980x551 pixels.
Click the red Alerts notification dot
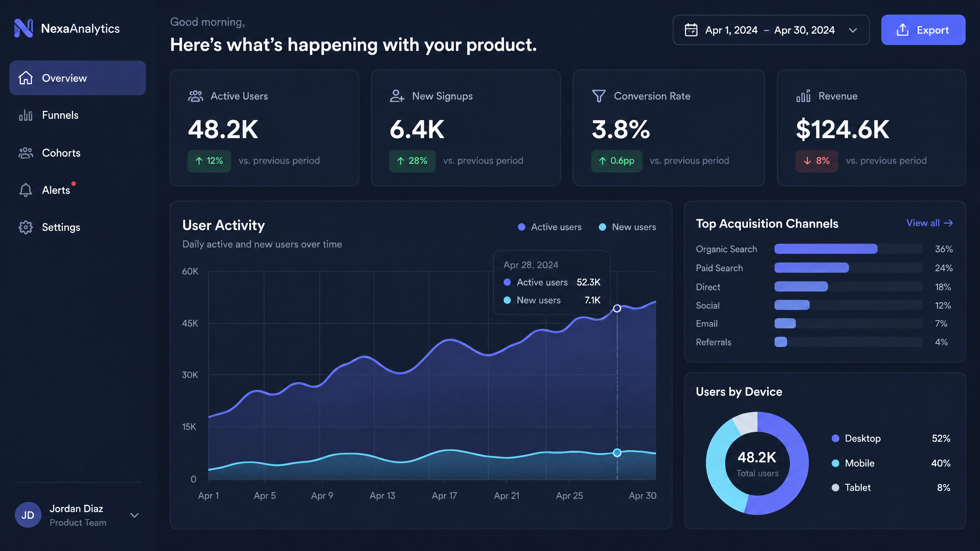point(74,184)
